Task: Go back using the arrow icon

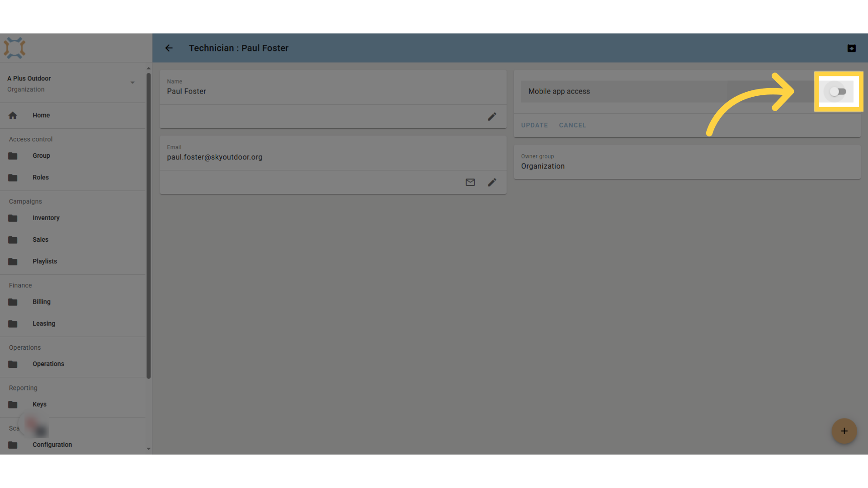Action: pyautogui.click(x=169, y=48)
